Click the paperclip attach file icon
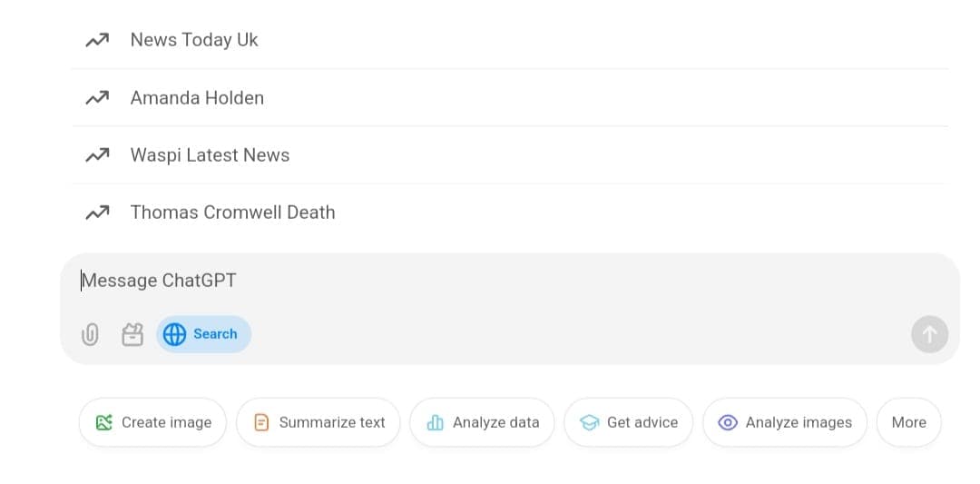Viewport: 980px width, 484px height. 90,335
